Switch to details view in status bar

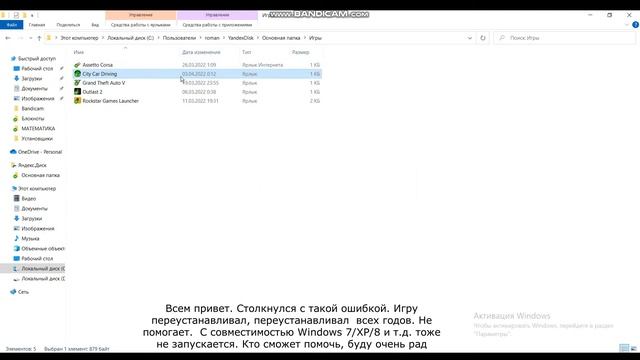click(624, 348)
